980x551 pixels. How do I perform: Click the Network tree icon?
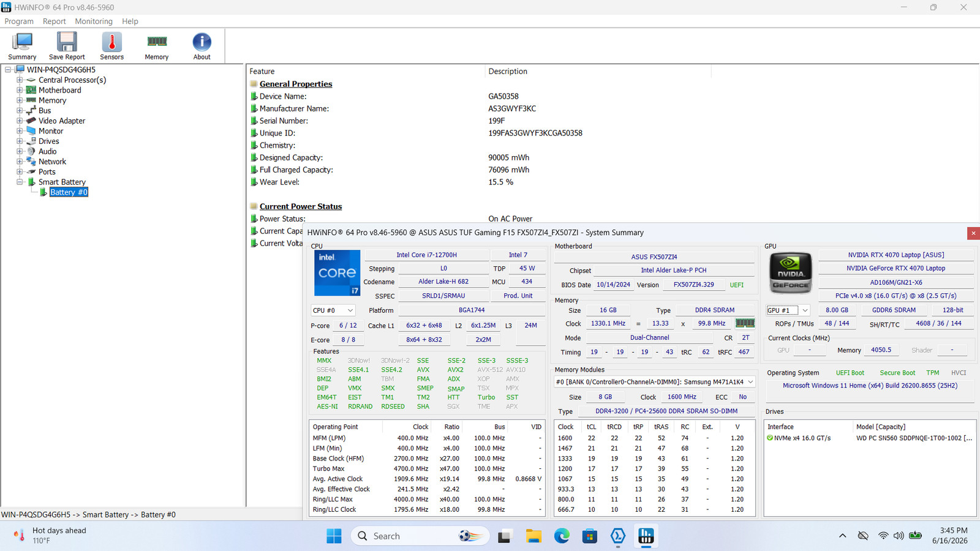[x=31, y=162]
